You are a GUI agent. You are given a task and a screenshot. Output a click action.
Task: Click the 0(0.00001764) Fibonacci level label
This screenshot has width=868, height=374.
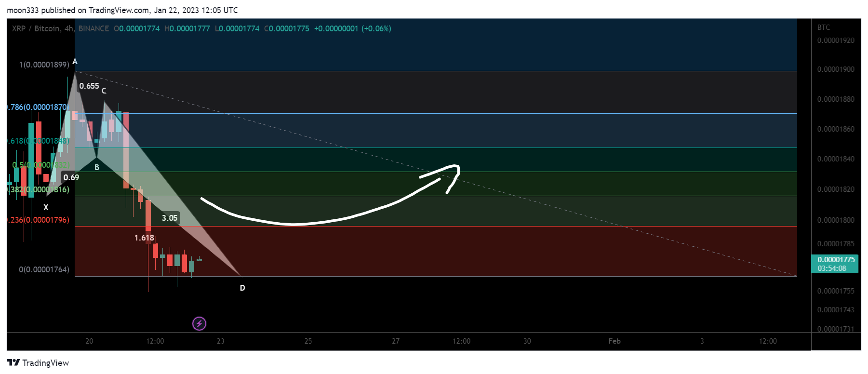(x=44, y=269)
